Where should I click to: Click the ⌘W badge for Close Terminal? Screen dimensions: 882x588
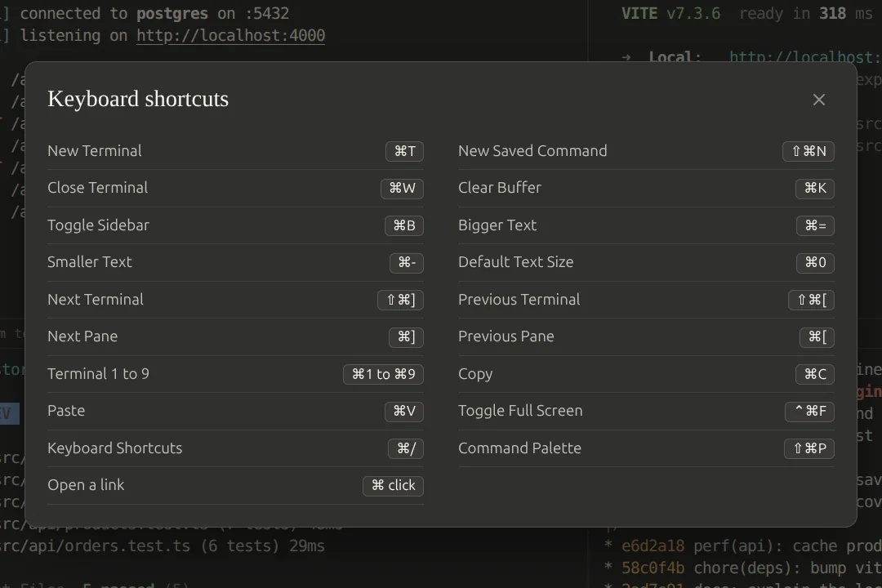402,189
